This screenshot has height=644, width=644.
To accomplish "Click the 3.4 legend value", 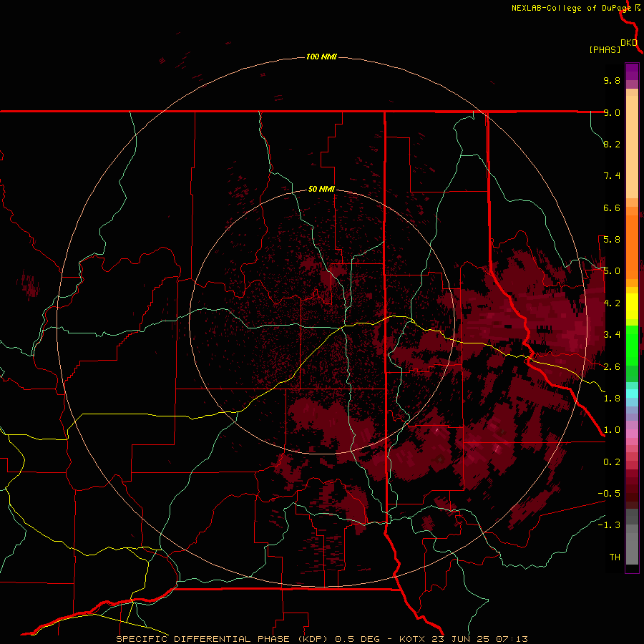I will [x=612, y=335].
